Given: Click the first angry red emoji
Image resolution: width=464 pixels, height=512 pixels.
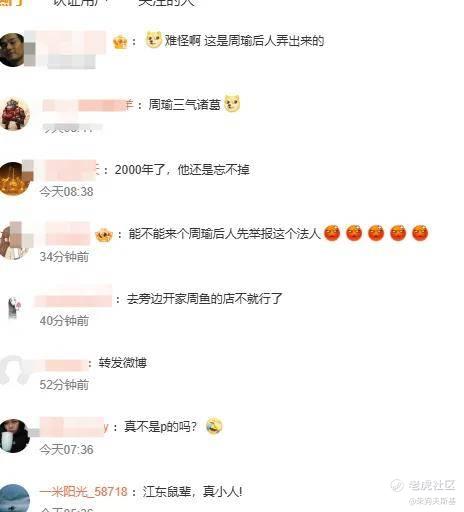Looking at the screenshot, I should tap(332, 233).
